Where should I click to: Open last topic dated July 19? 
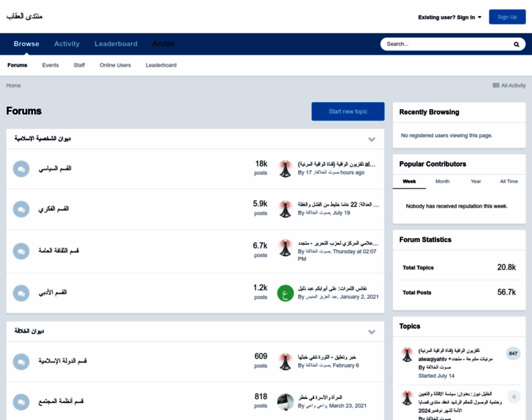coord(338,204)
